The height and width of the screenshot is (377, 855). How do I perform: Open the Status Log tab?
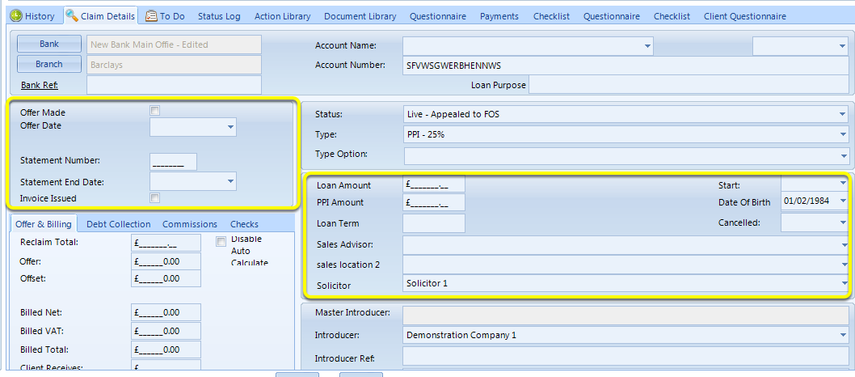pos(219,16)
